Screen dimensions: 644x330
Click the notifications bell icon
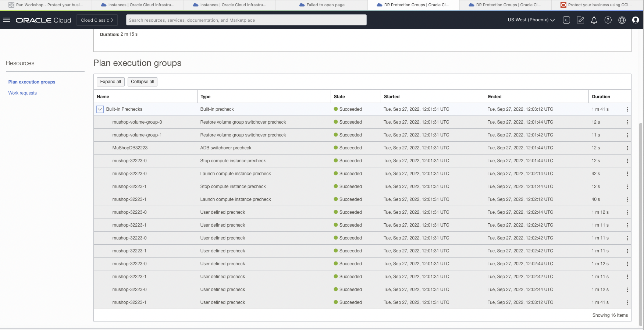[594, 20]
